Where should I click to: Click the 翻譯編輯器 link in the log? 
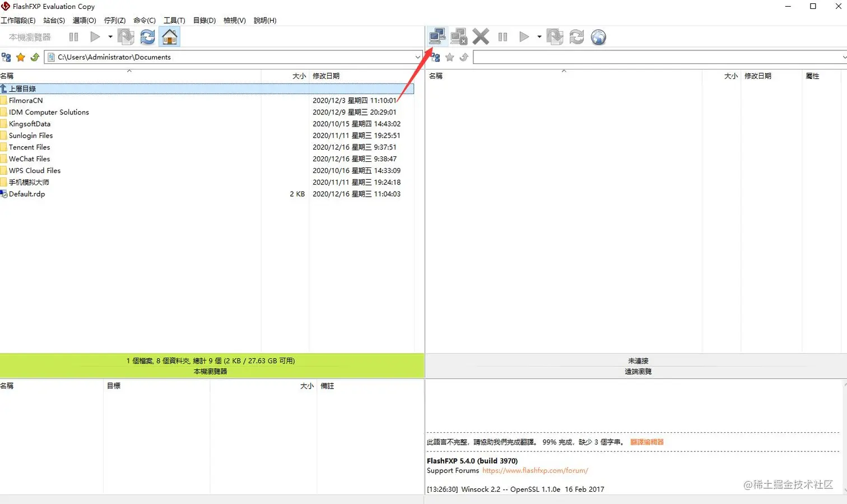click(647, 442)
